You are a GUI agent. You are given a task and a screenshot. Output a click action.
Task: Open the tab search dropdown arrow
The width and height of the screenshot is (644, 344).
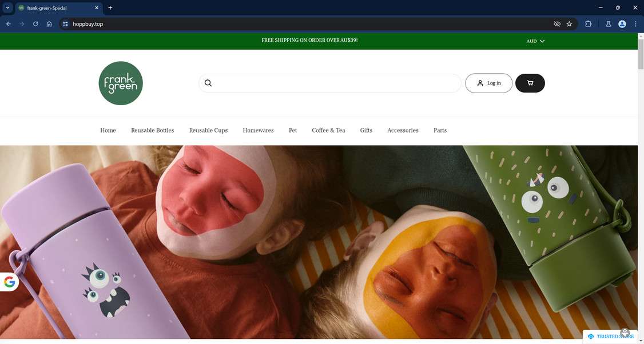coord(7,8)
